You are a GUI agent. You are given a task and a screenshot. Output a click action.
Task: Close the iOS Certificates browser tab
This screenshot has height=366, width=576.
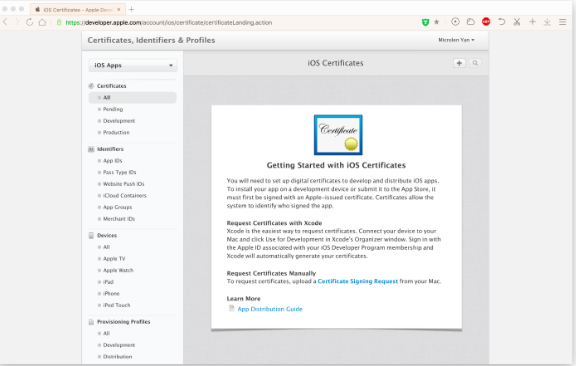tap(119, 10)
